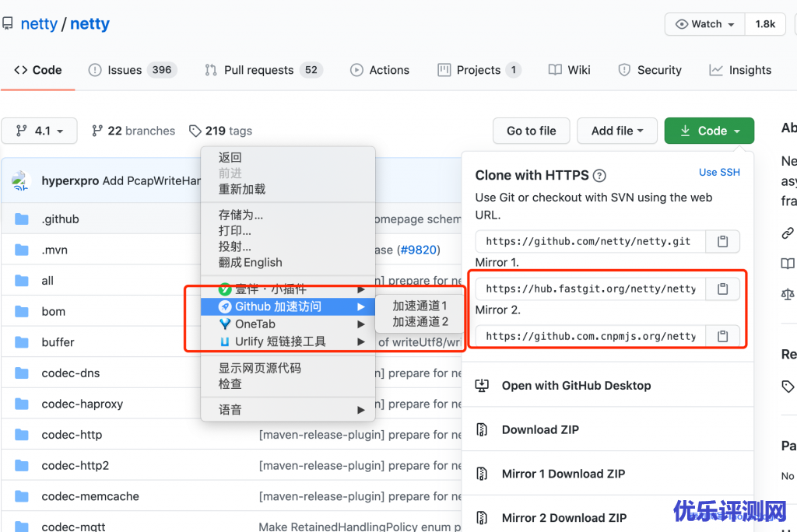Click the .github folder icon
Screen dimensions: 797x532
tap(22, 219)
